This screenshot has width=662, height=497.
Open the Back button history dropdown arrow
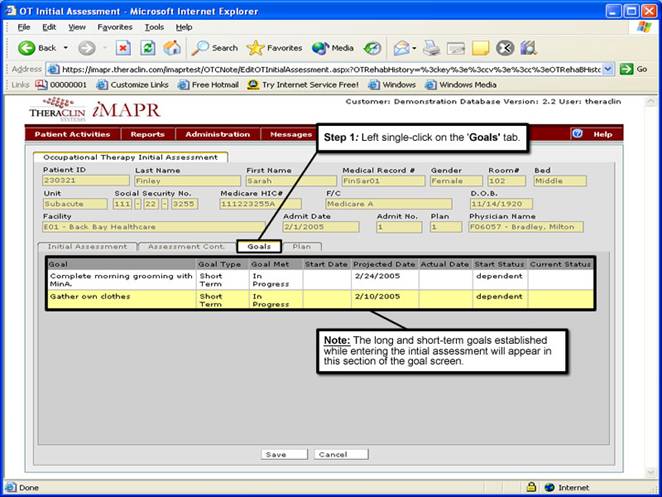66,47
